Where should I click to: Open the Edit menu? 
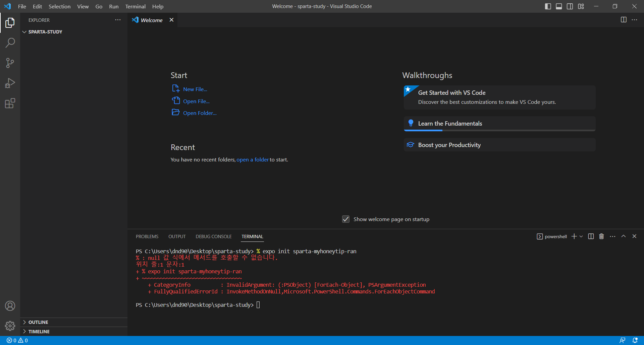(37, 6)
